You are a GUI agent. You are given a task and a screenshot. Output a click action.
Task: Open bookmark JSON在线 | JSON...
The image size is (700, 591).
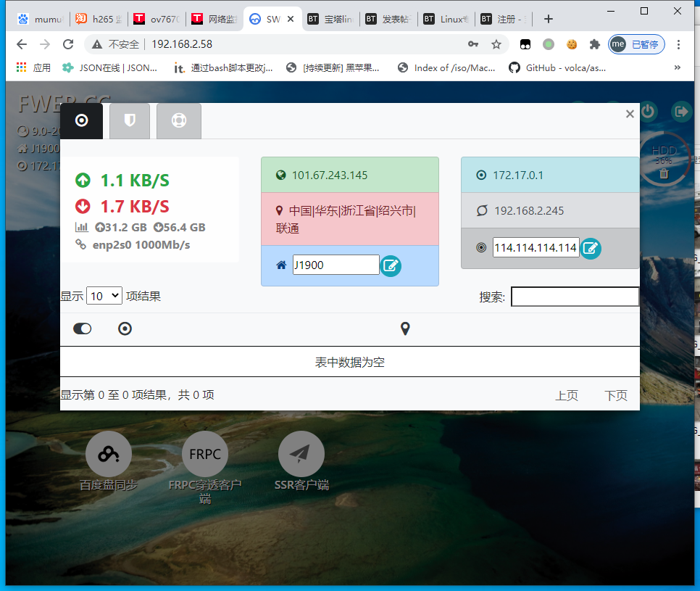tap(110, 68)
